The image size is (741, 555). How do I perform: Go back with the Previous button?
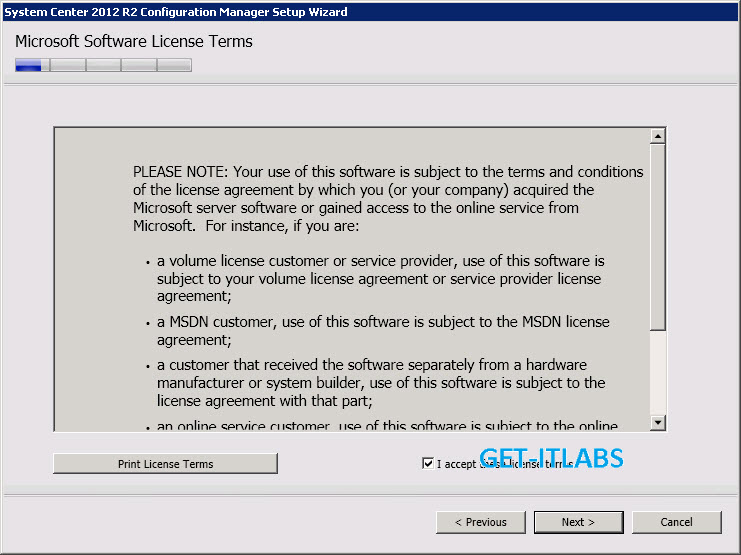pyautogui.click(x=481, y=522)
